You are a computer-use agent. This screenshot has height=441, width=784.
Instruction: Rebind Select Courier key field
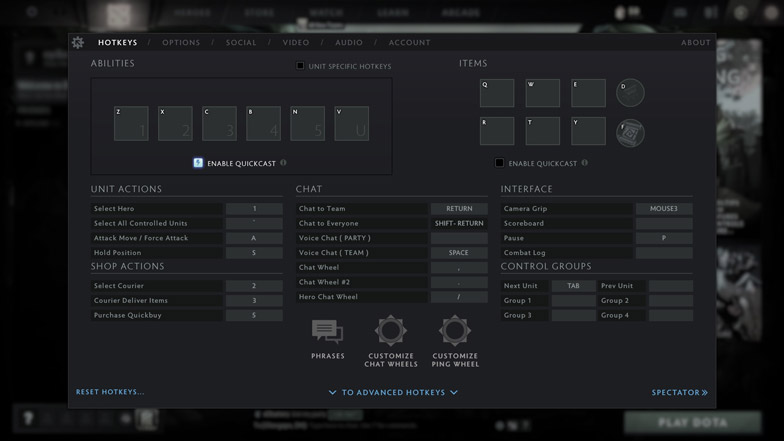coord(254,286)
